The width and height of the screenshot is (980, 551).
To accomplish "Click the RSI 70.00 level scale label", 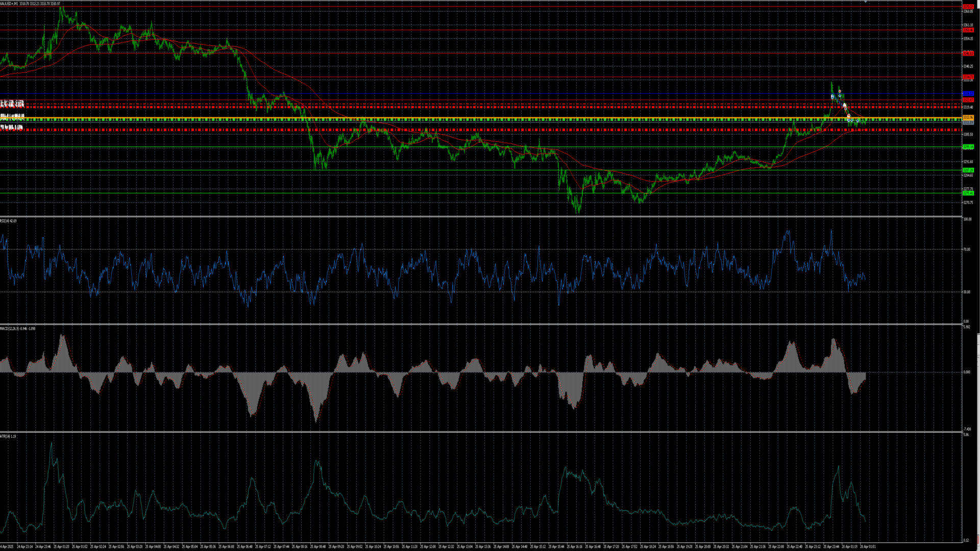I will tap(967, 249).
